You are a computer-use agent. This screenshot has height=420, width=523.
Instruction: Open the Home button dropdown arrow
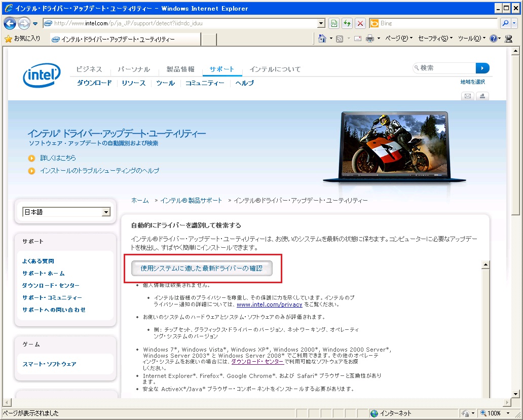[x=331, y=39]
